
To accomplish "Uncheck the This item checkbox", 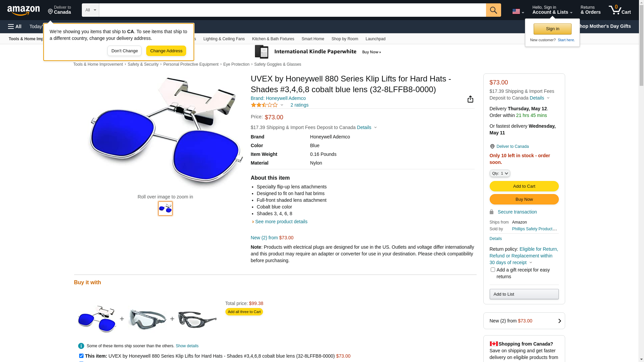I will [81, 356].
